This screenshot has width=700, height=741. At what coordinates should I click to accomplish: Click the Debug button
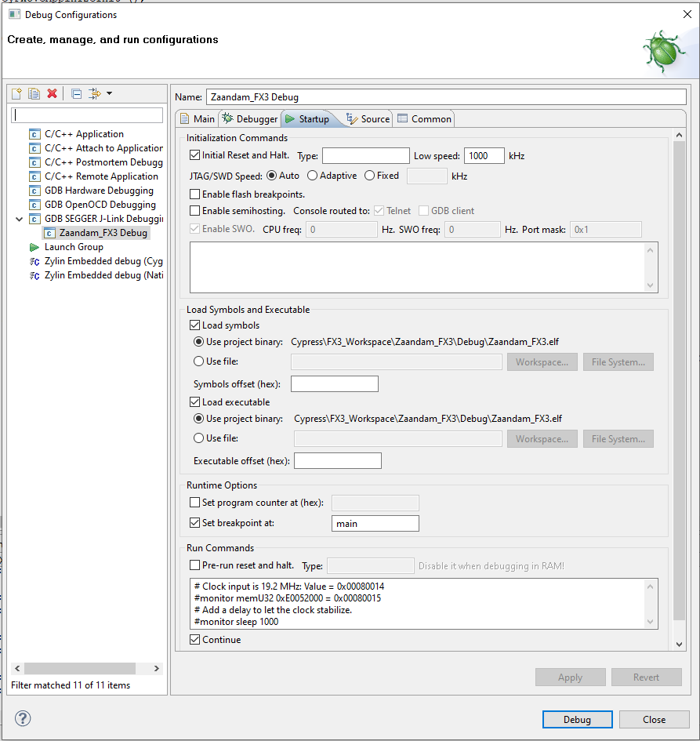pos(577,719)
